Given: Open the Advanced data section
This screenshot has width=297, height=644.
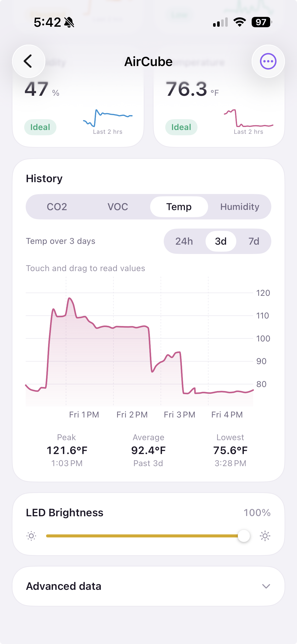Looking at the screenshot, I should (x=148, y=586).
